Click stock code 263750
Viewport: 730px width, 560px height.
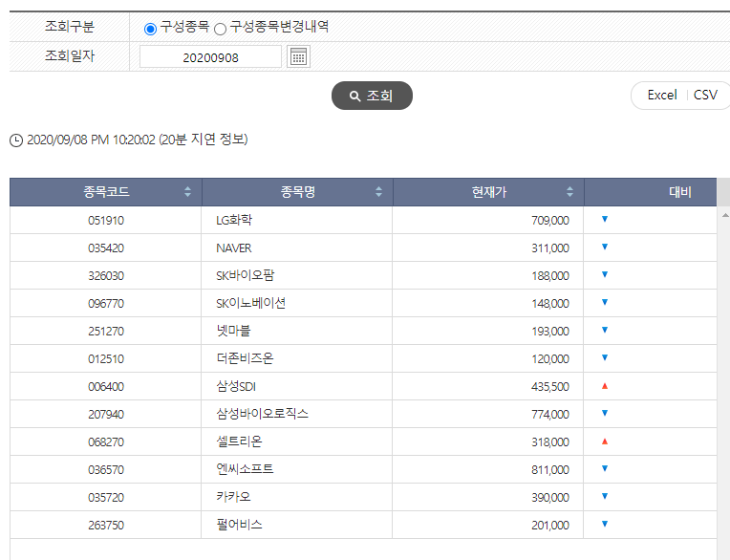106,525
